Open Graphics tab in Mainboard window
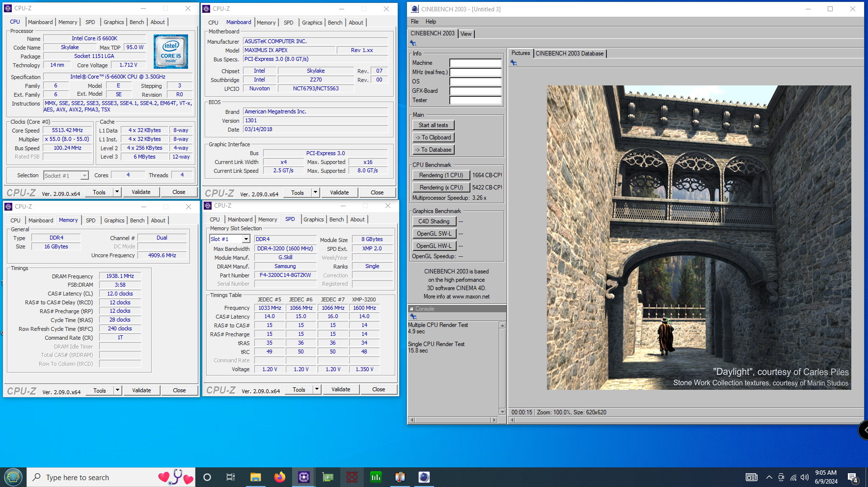The height and width of the screenshot is (487, 868). pyautogui.click(x=312, y=23)
